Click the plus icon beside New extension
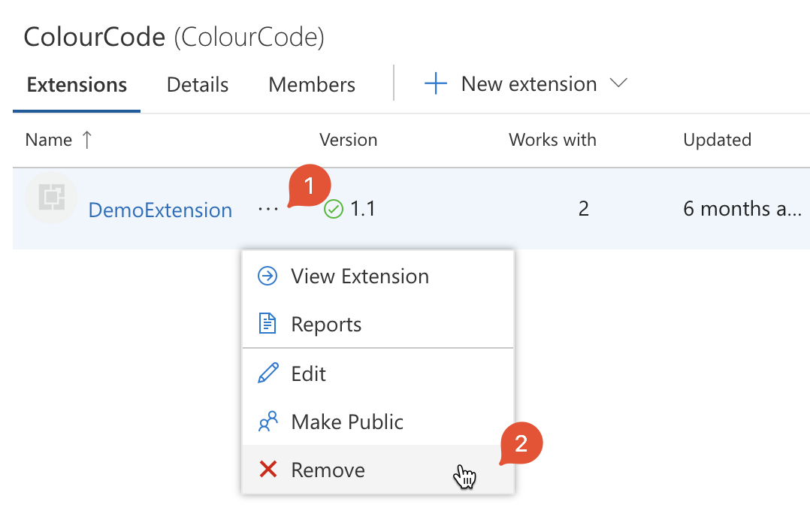 436,83
